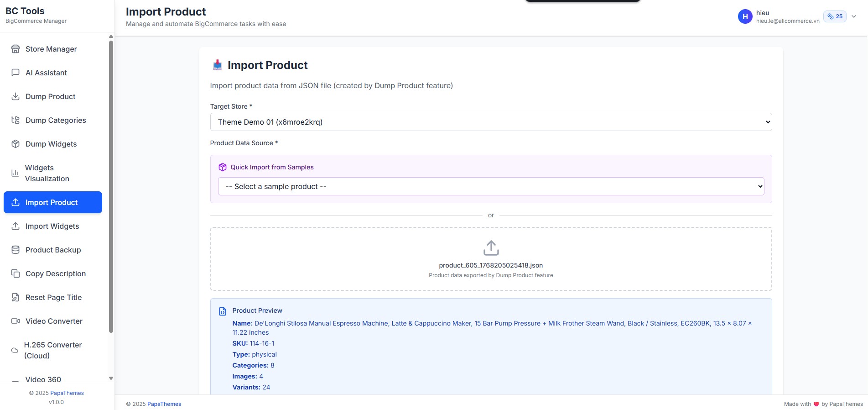Click the upload arrow icon in drop zone
868x410 pixels.
[x=491, y=248]
